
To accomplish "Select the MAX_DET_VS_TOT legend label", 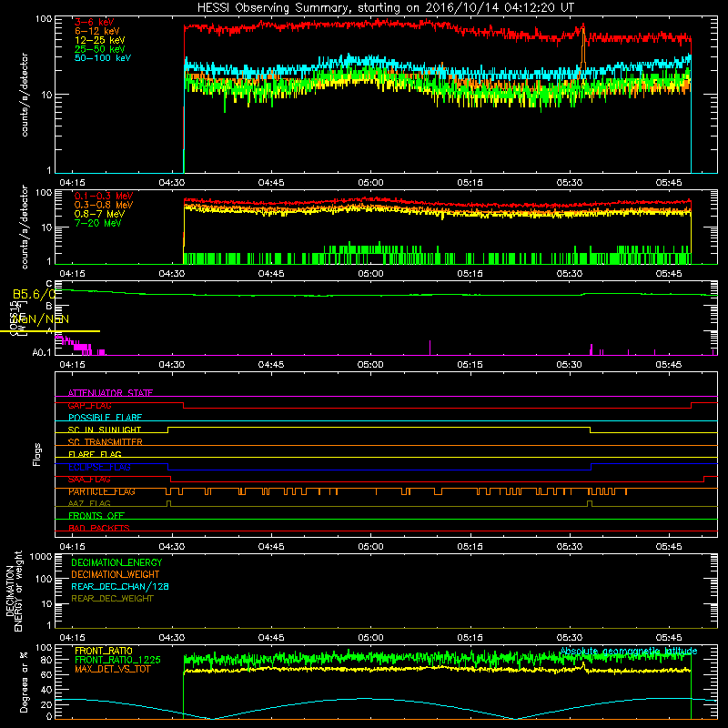I will (113, 669).
